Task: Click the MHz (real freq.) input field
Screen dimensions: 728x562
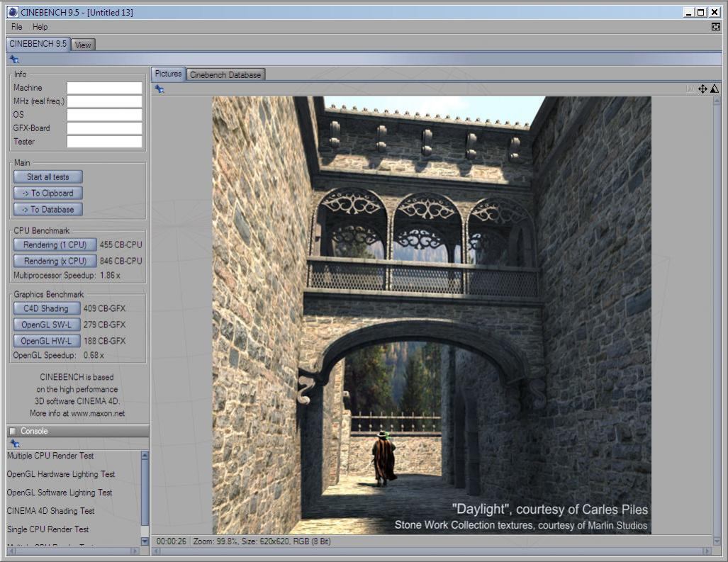Action: (x=104, y=101)
